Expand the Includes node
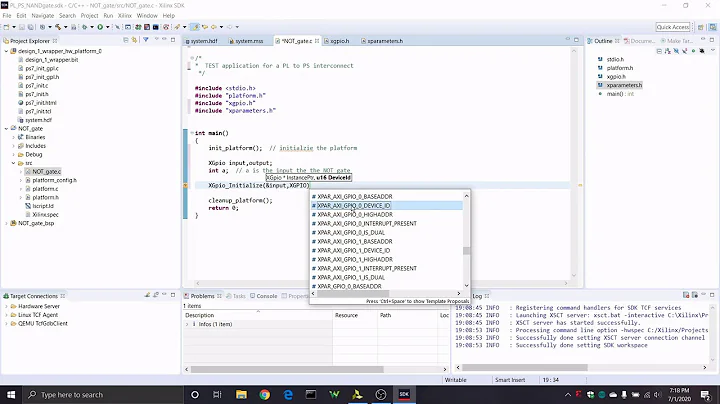The height and width of the screenshot is (404, 720). click(x=13, y=146)
